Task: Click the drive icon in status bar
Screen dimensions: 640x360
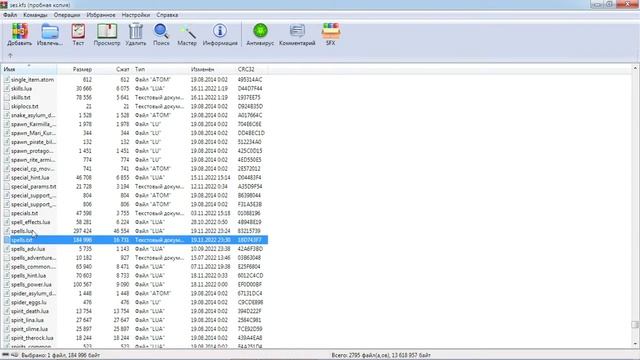Action: click(x=5, y=355)
